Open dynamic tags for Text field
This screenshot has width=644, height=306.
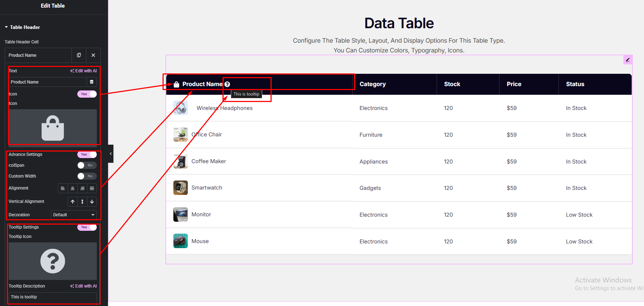[92, 82]
